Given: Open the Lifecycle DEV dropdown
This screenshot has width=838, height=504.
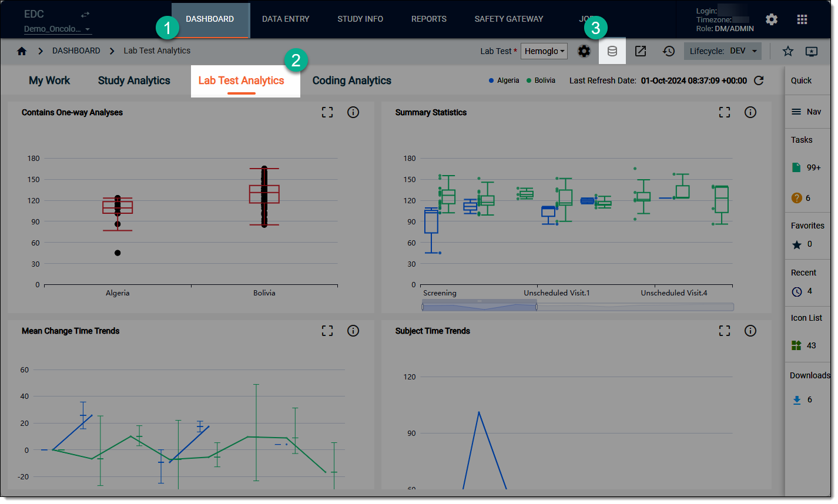Looking at the screenshot, I should [x=723, y=51].
